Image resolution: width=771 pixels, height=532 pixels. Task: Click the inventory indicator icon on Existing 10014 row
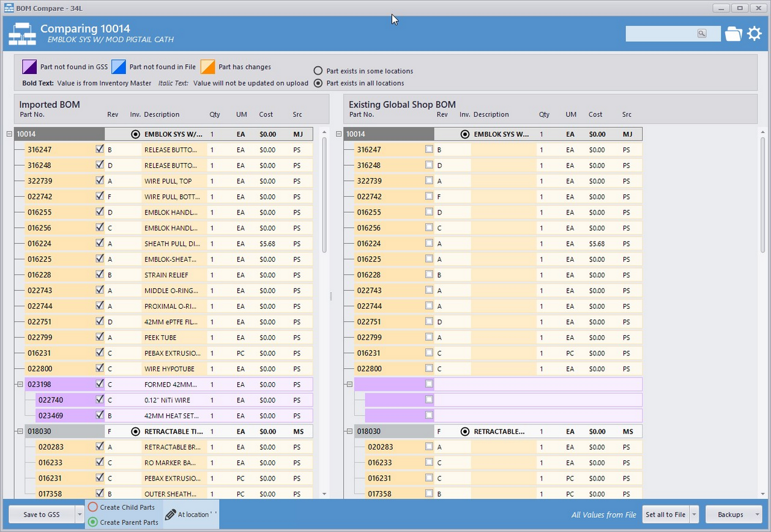(465, 134)
